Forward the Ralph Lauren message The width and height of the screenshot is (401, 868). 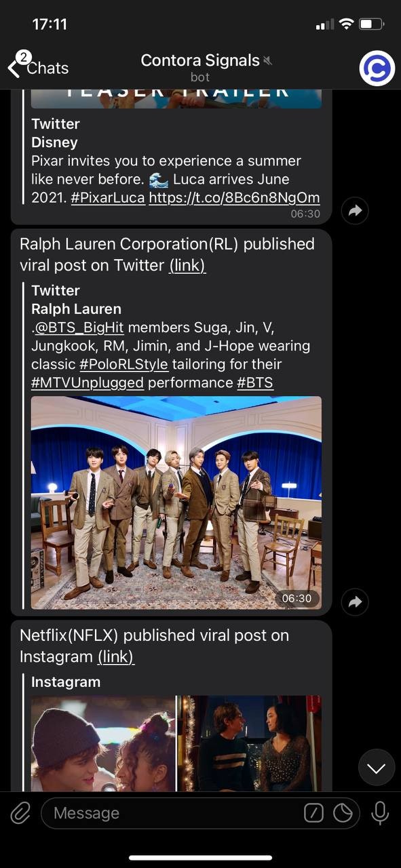[x=355, y=601]
